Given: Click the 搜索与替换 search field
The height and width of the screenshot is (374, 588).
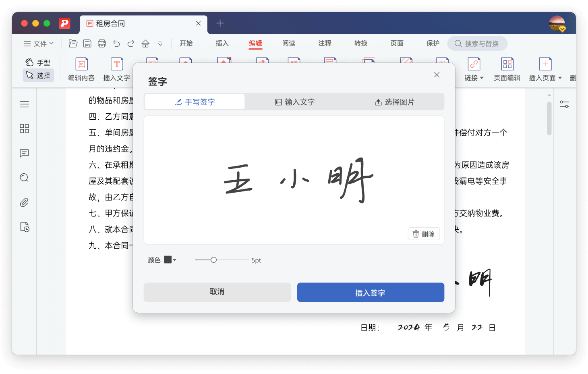Looking at the screenshot, I should (477, 44).
